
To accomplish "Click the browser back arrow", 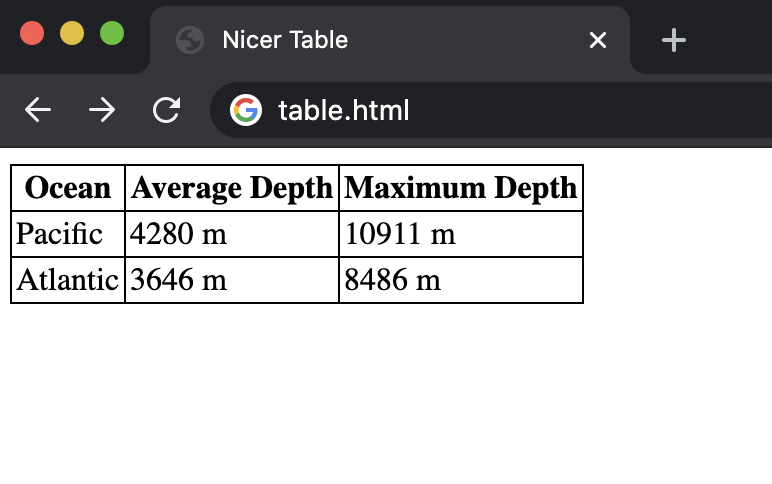I will [x=38, y=110].
